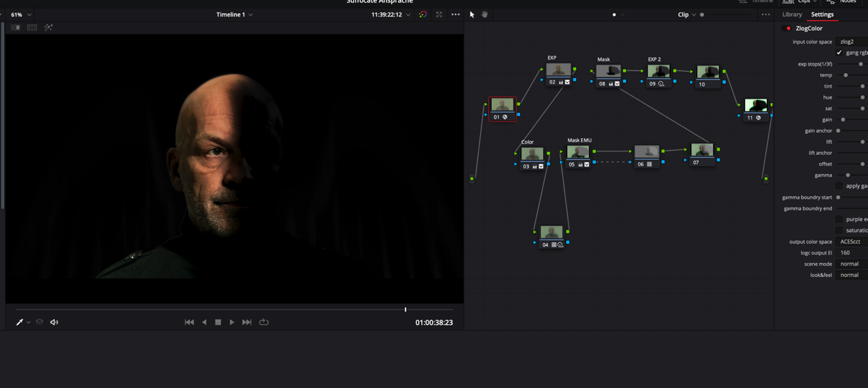Select node 01 thumbnail
This screenshot has height=388, width=868.
click(x=502, y=106)
